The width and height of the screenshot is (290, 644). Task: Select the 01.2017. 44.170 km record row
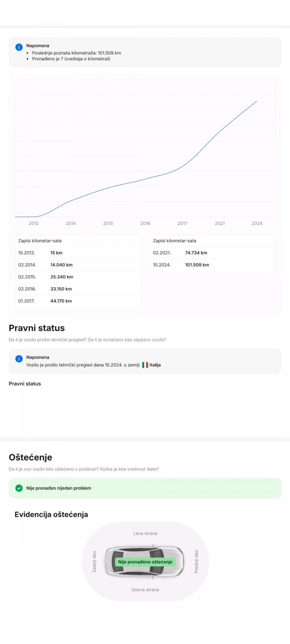pos(78,301)
